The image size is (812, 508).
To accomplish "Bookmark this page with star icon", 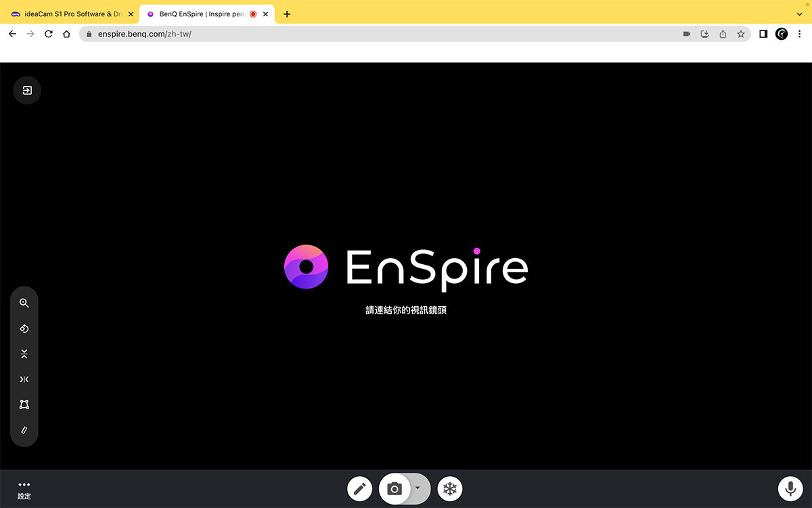I will [741, 34].
